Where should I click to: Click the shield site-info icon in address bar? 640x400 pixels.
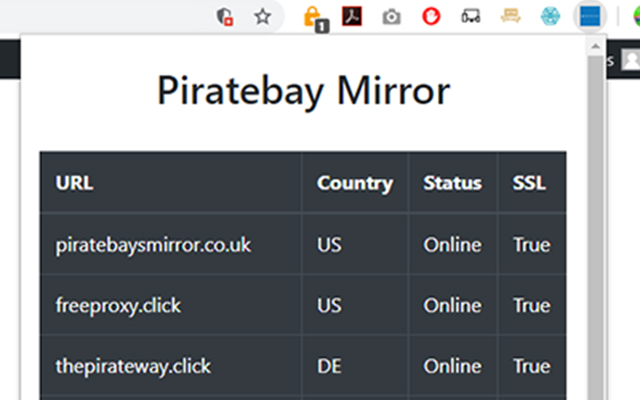pyautogui.click(x=224, y=17)
